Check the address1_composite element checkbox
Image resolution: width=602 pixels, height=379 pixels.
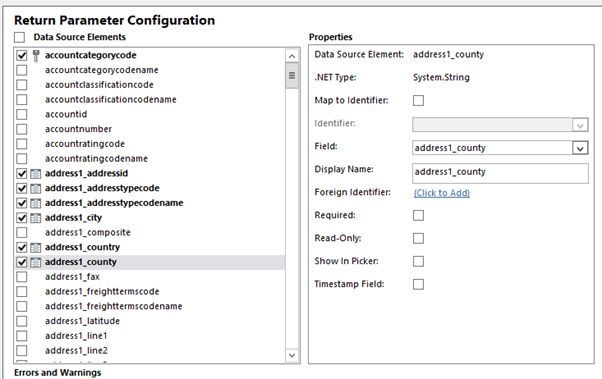22,233
